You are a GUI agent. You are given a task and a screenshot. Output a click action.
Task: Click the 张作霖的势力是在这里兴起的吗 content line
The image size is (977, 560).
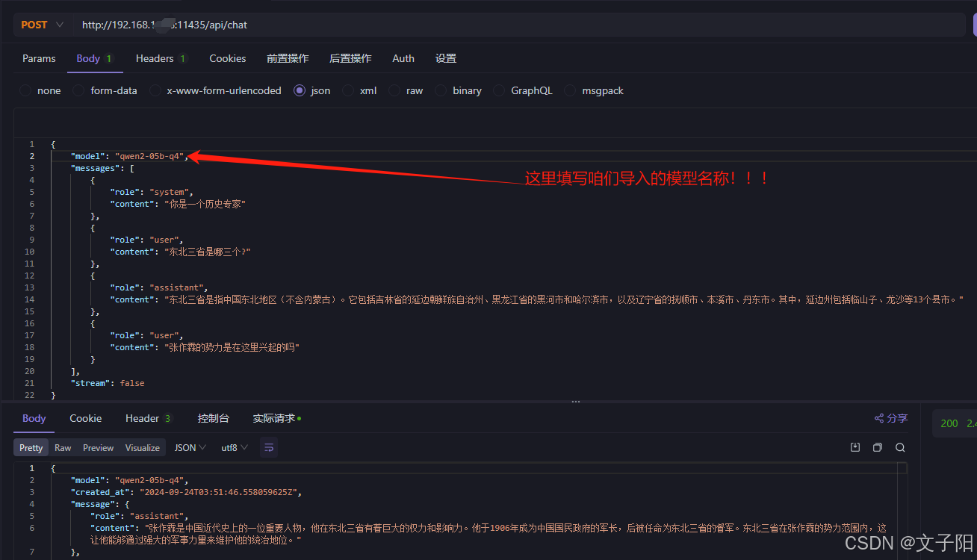[205, 347]
